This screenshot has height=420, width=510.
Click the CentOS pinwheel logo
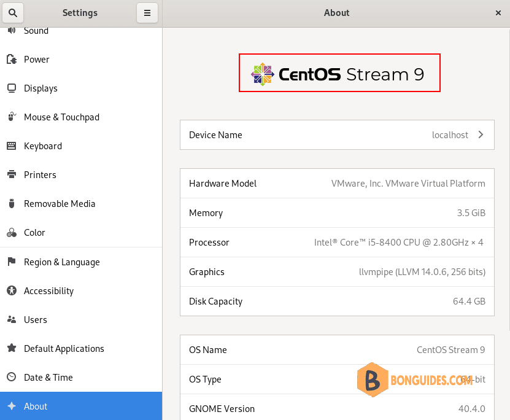tap(263, 74)
